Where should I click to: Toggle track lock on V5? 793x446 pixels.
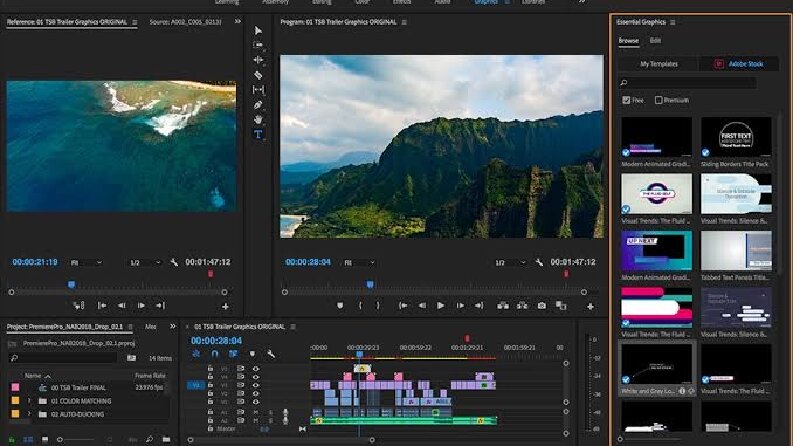click(210, 368)
